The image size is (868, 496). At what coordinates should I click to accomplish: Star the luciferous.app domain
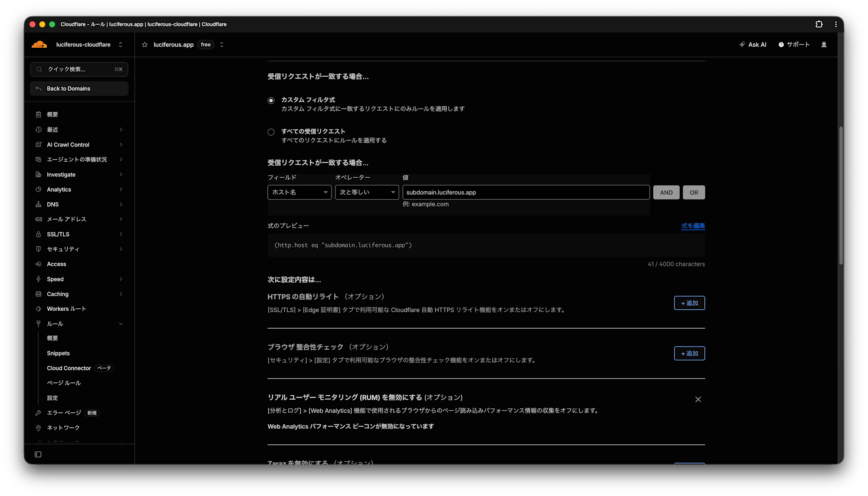(145, 45)
